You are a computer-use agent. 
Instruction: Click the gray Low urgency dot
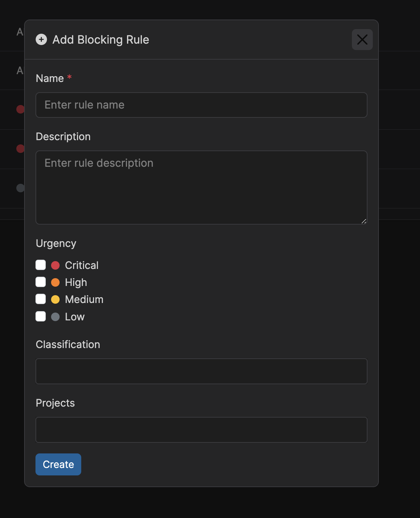pos(55,317)
